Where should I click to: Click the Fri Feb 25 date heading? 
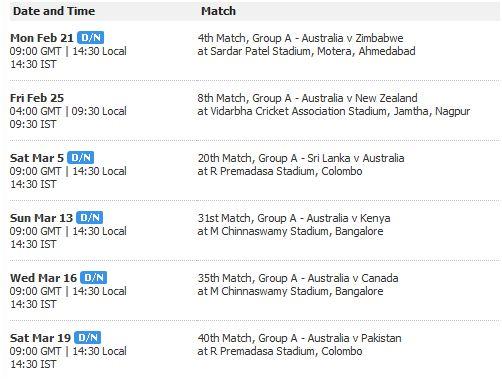coord(37,98)
